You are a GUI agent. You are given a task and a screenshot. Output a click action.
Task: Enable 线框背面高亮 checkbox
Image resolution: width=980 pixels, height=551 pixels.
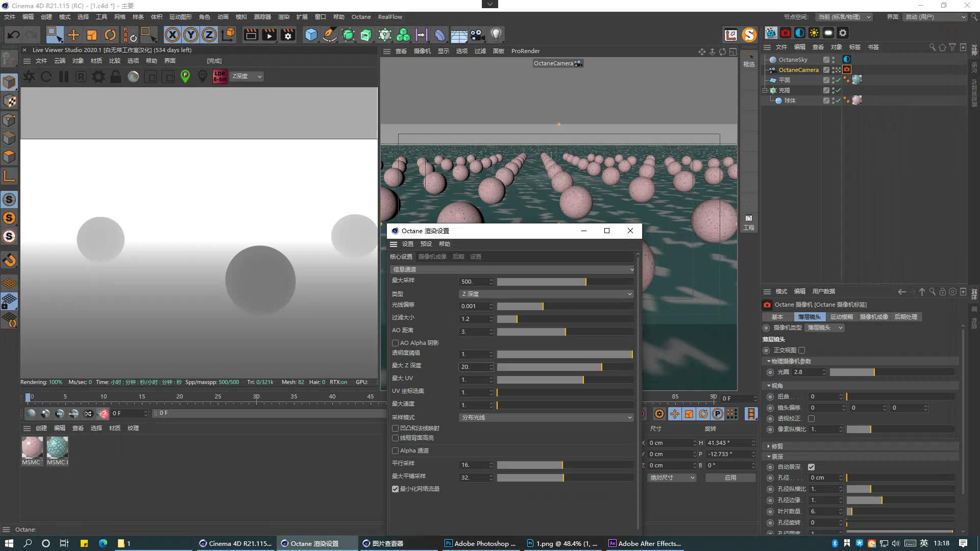395,438
